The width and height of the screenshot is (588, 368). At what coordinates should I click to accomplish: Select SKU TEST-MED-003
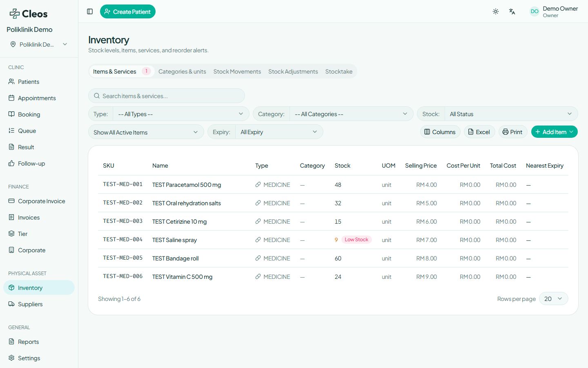(122, 221)
